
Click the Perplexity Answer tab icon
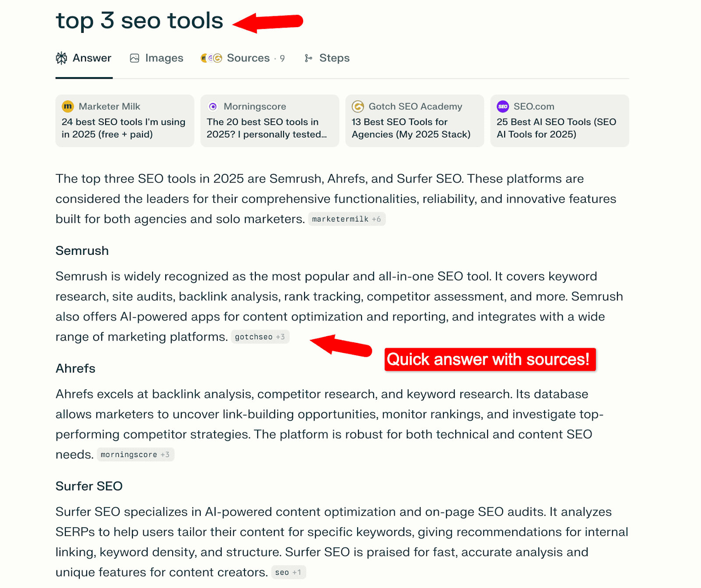click(x=61, y=58)
